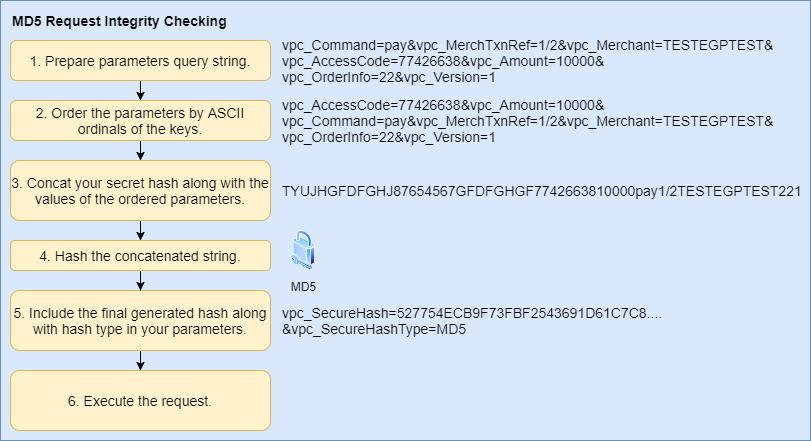Viewport: 811px width, 441px height.
Task: Click the MD5 padlock icon
Action: click(303, 250)
